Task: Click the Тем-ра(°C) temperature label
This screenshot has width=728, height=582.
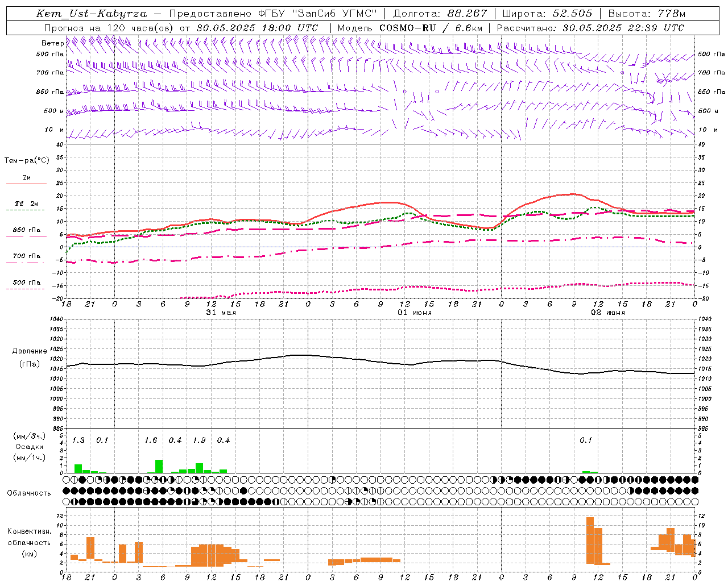Action: (27, 161)
